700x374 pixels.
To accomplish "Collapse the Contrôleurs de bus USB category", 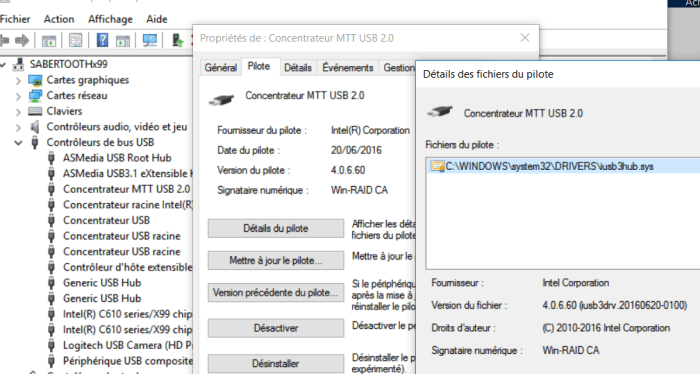I will 18,143.
